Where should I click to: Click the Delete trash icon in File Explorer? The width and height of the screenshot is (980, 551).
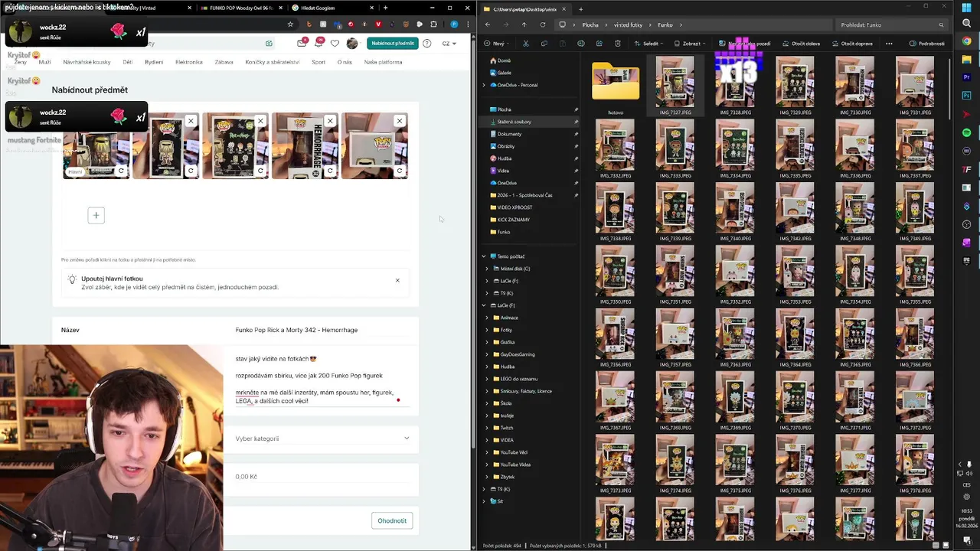618,44
